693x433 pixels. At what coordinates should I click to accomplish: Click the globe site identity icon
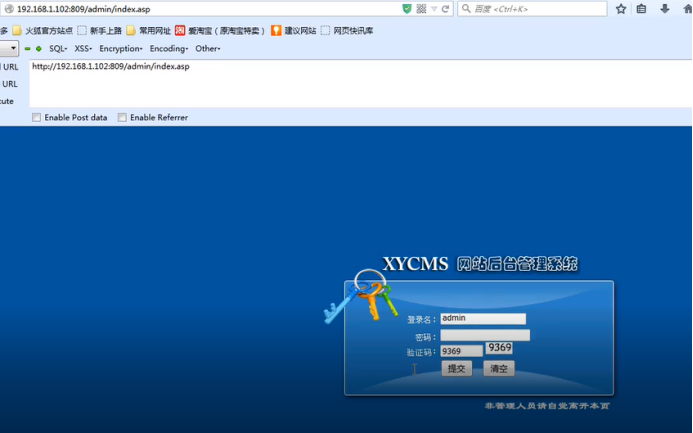coord(9,9)
